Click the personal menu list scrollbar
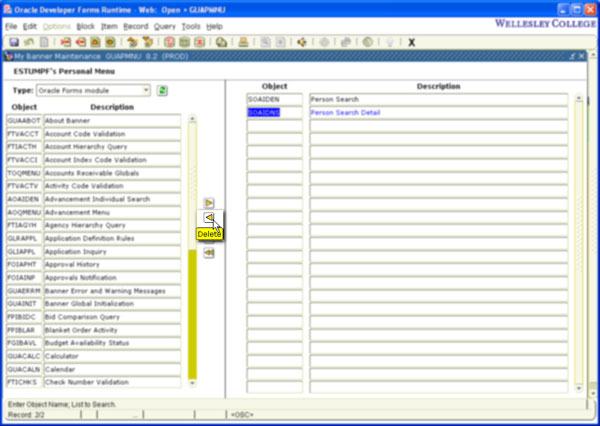Screen dimensions: 600x426 coord(579,243)
